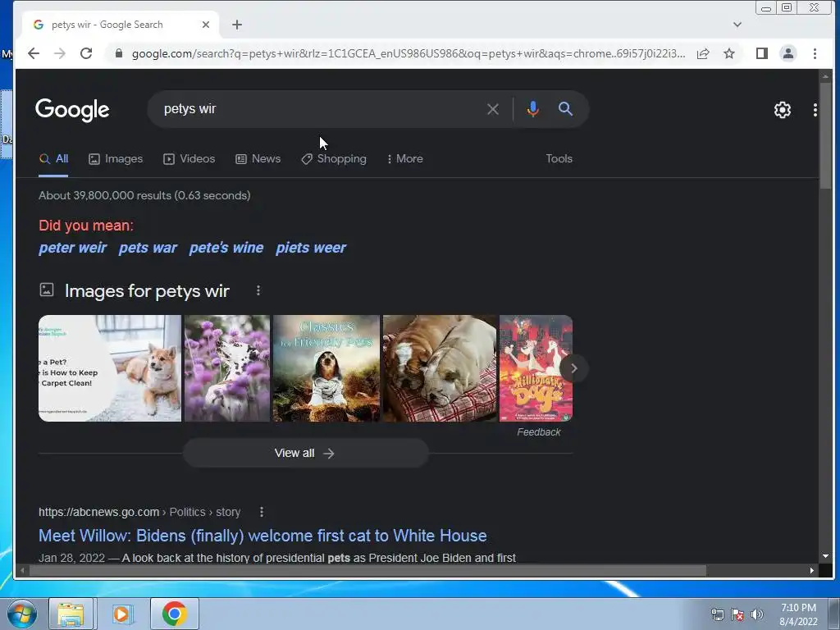Choose the 'peter weir' suggestion

73,248
